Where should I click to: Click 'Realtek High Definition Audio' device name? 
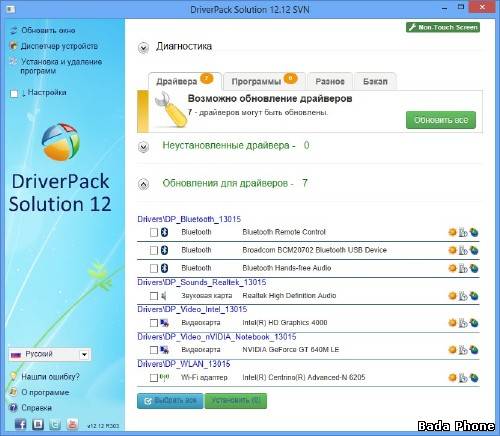(x=289, y=296)
